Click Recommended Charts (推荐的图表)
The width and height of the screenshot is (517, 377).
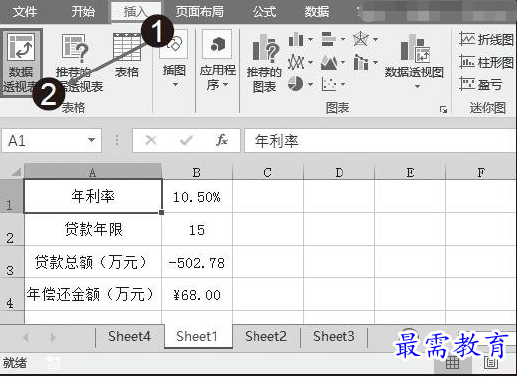click(x=264, y=63)
